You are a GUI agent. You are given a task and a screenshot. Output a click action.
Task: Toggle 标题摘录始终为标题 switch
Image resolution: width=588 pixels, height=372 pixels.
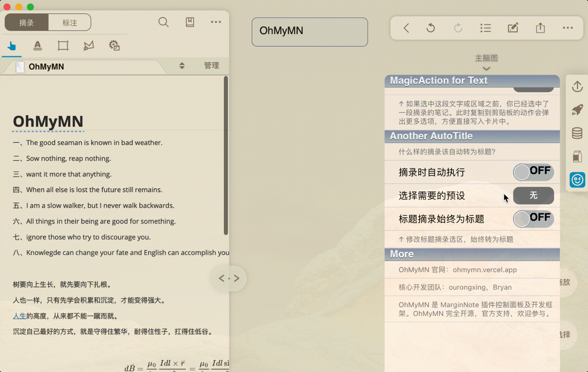pyautogui.click(x=533, y=219)
